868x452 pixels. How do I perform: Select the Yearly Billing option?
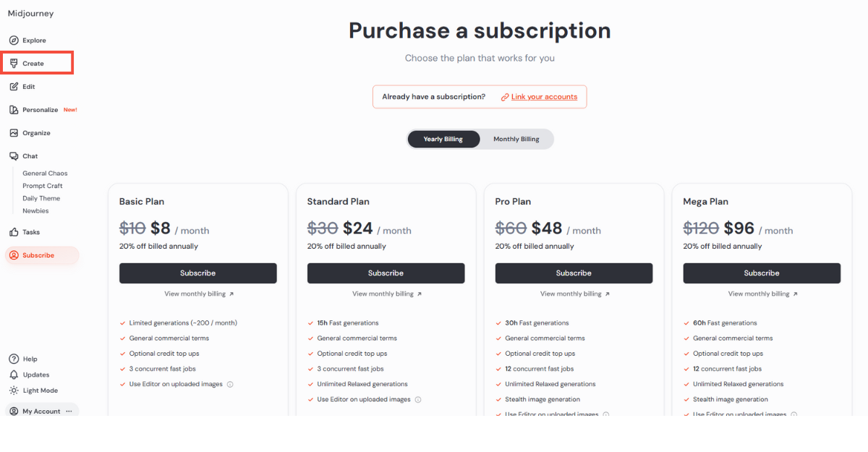[443, 139]
